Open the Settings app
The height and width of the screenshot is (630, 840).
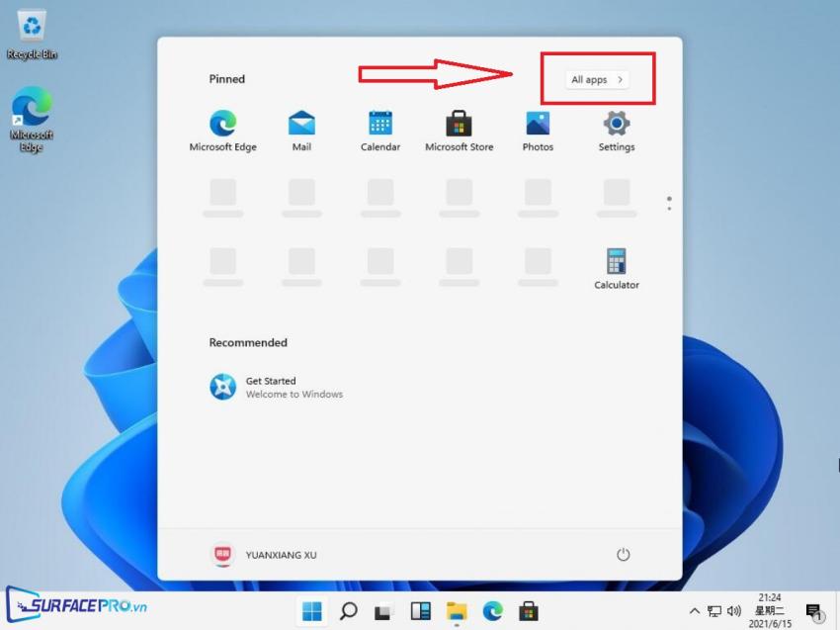pyautogui.click(x=617, y=132)
